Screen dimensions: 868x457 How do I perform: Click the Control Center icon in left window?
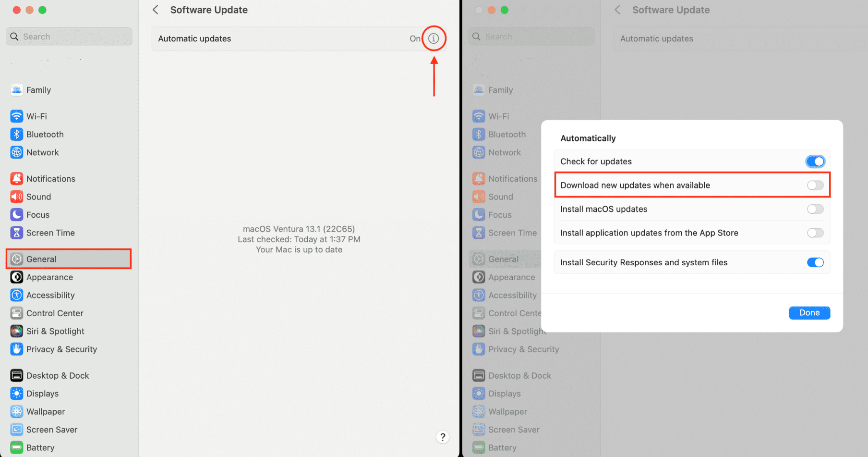point(17,313)
